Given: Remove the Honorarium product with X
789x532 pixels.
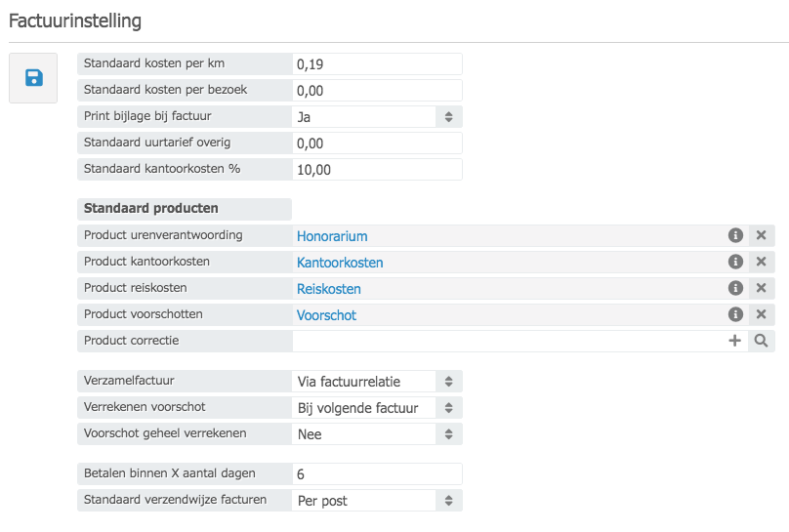Looking at the screenshot, I should [x=762, y=235].
